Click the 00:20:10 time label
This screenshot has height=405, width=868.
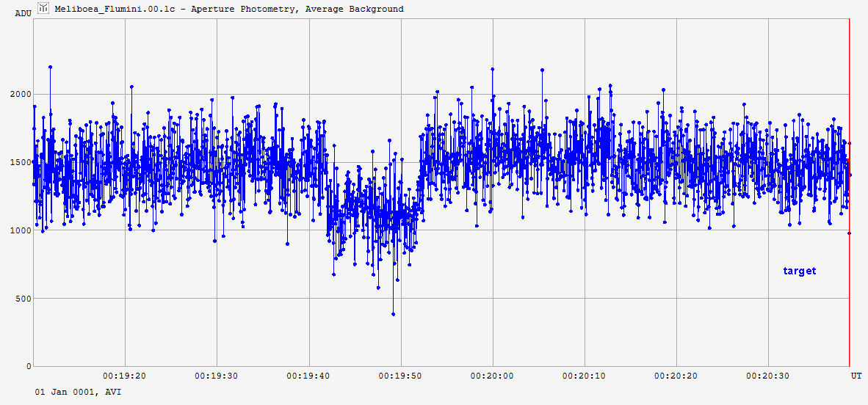click(584, 376)
